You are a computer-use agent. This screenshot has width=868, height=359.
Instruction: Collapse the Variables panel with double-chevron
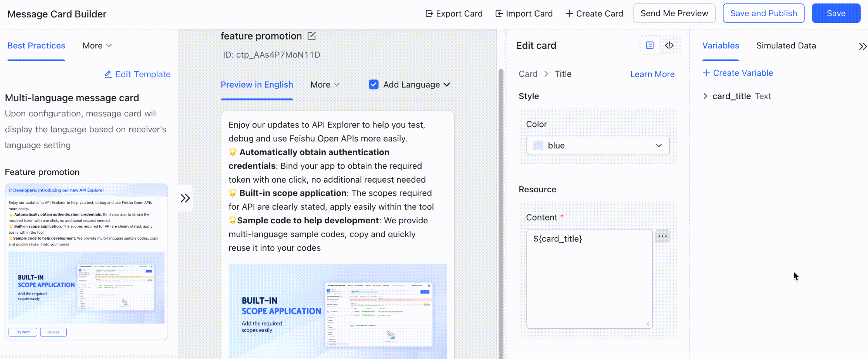coord(862,47)
